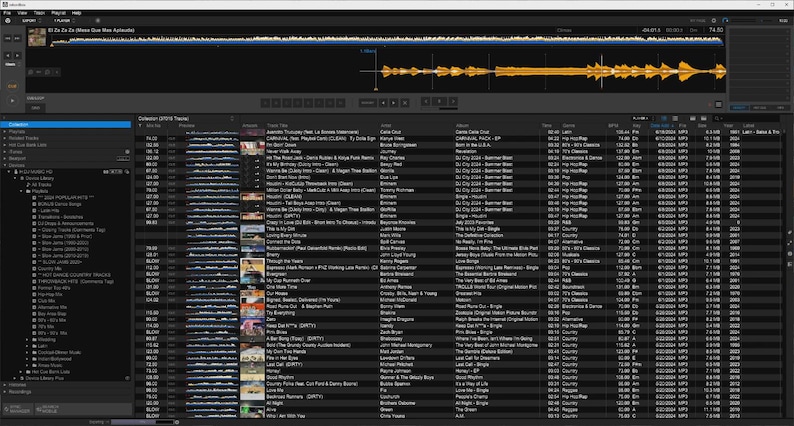Click hot cue pad H
The height and width of the screenshot is (426, 794).
[x=341, y=103]
